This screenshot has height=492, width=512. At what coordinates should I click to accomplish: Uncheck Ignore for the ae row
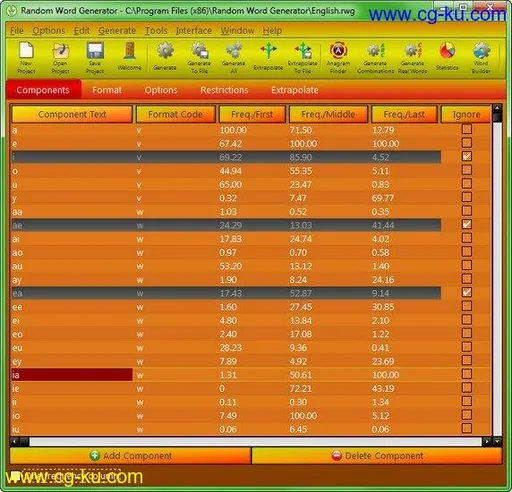tap(467, 224)
